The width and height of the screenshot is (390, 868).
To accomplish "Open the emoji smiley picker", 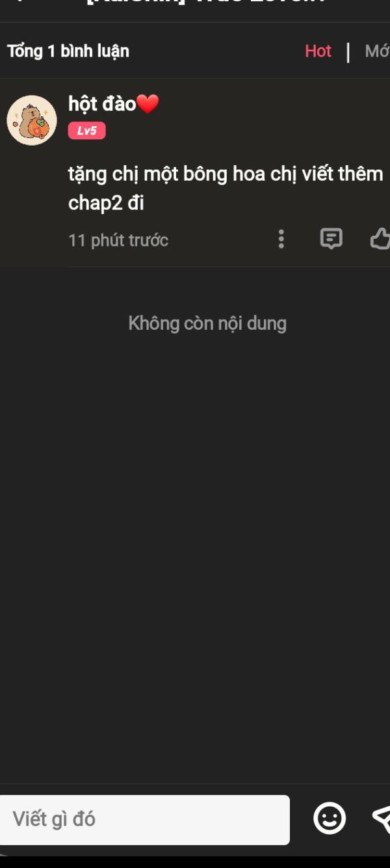I will (x=330, y=818).
